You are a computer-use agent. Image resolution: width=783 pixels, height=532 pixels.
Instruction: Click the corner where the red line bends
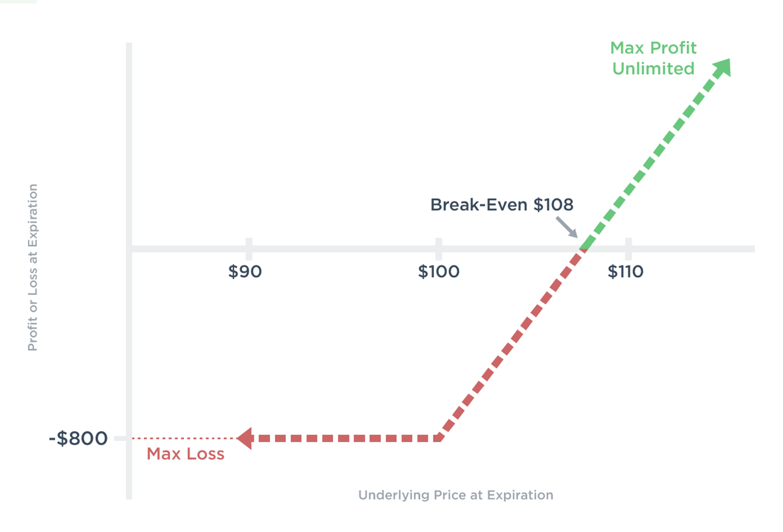coord(440,438)
